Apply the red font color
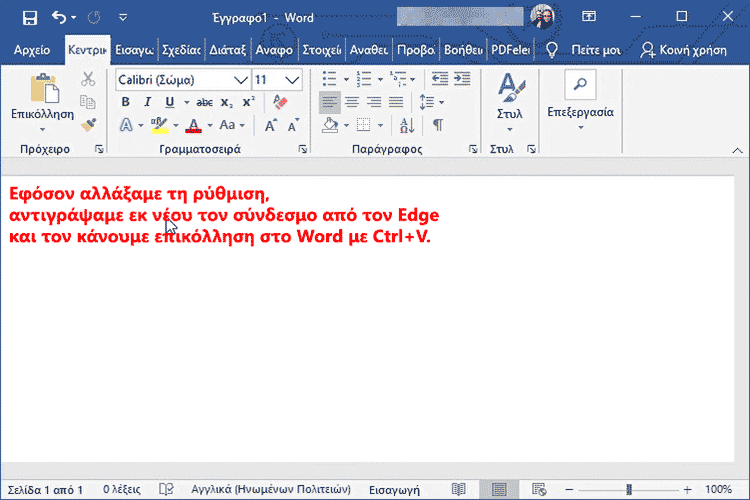The width and height of the screenshot is (750, 500). click(194, 125)
